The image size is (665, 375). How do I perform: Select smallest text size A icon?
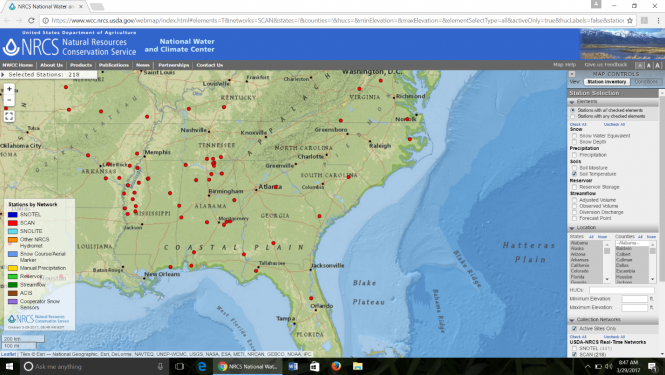tap(639, 65)
